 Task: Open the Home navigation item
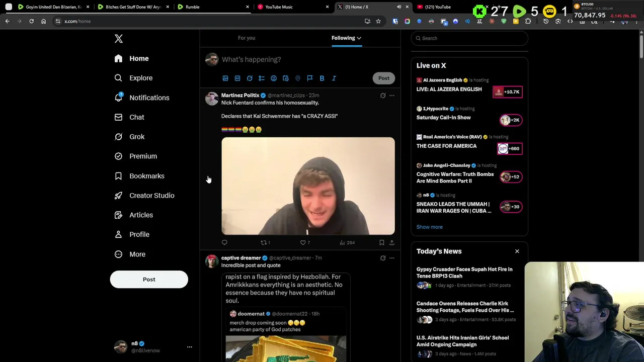point(131,58)
